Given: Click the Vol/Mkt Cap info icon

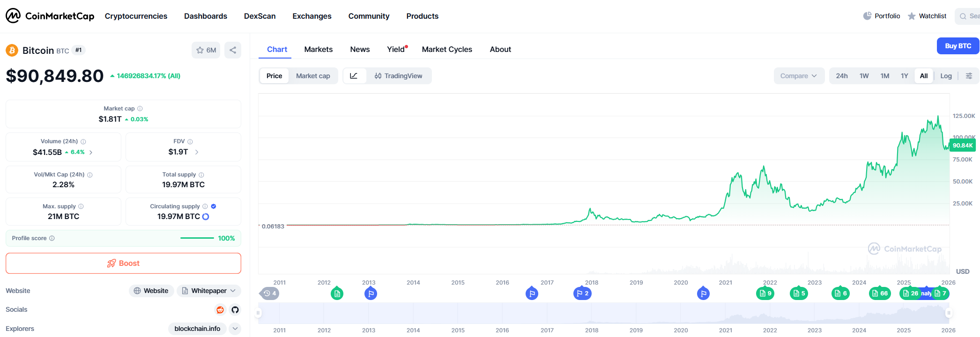Looking at the screenshot, I should tap(90, 175).
